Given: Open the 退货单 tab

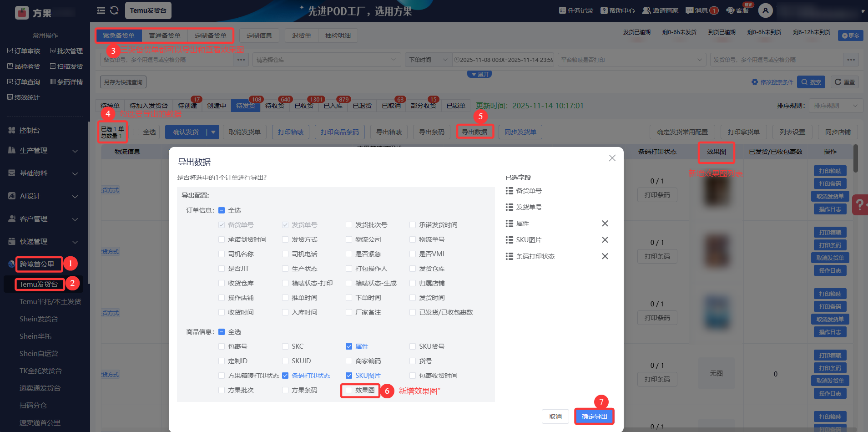Looking at the screenshot, I should (302, 36).
